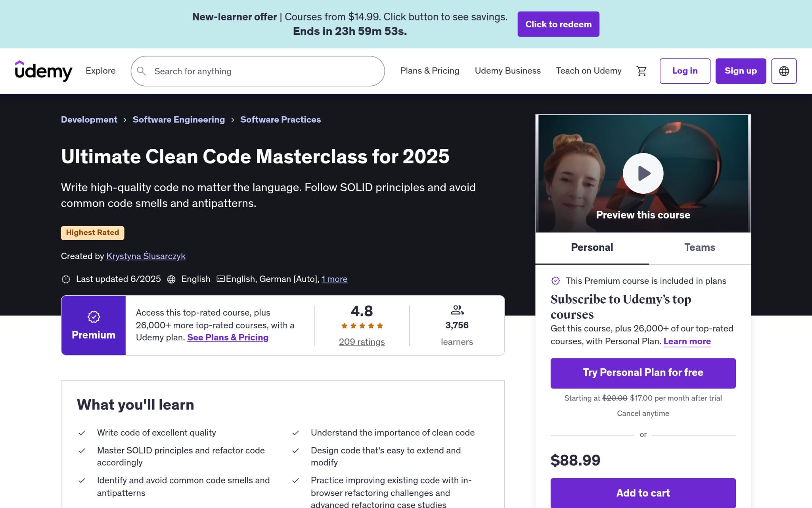Click the Design code that's easy checkmark
This screenshot has height=508, width=812.
(295, 451)
